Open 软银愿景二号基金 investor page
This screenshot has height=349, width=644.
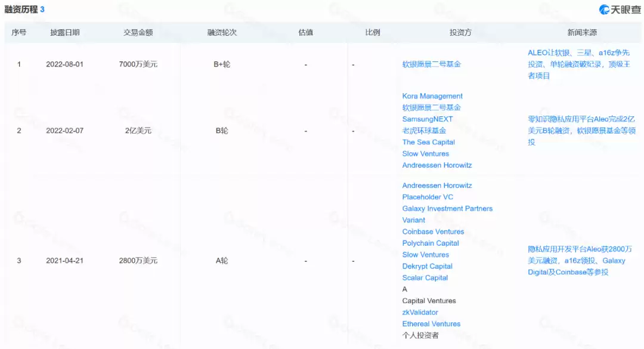point(432,64)
